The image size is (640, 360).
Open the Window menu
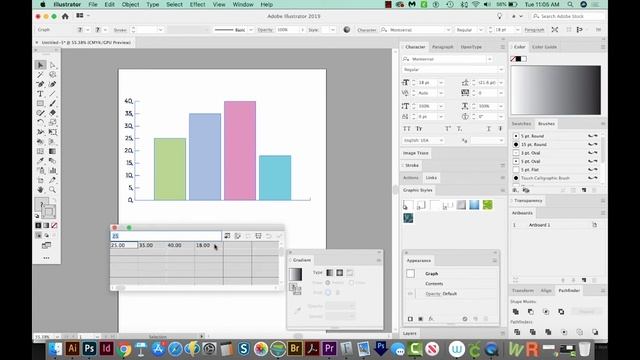[x=243, y=4]
